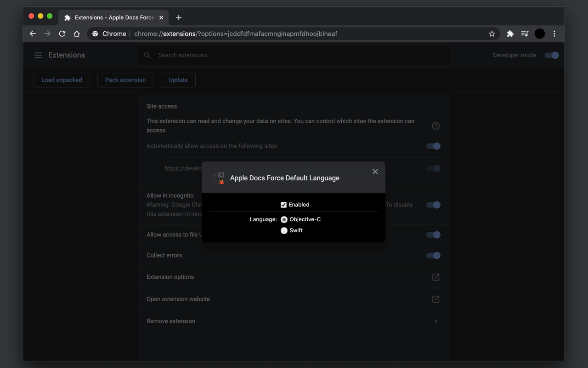Click the Collect errors label
This screenshot has height=368, width=588.
point(164,255)
